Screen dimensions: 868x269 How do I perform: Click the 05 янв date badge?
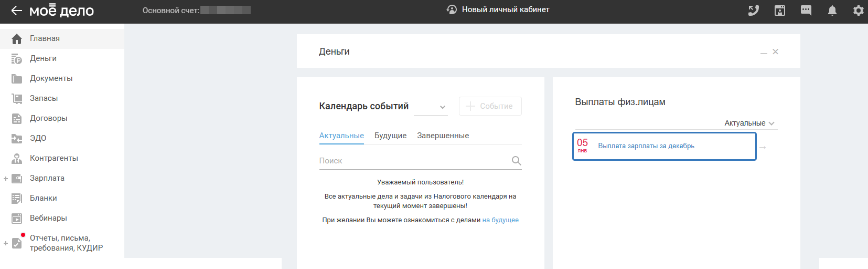[582, 146]
